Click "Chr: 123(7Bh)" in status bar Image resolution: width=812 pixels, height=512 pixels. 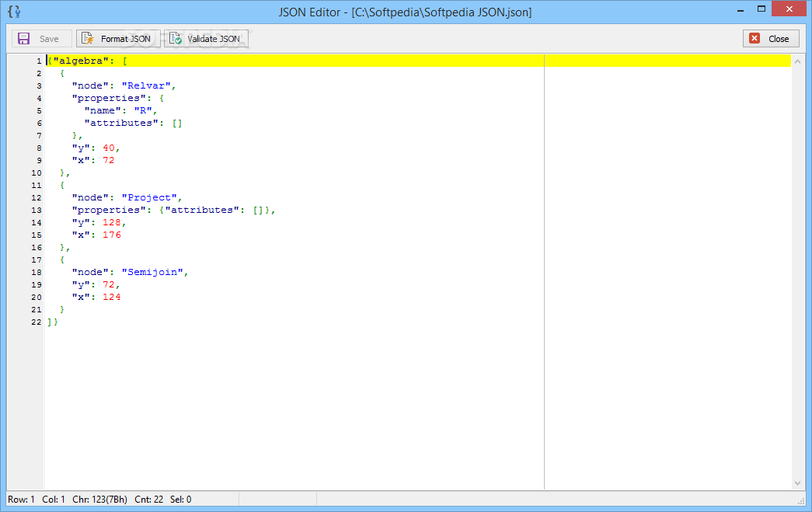point(99,500)
